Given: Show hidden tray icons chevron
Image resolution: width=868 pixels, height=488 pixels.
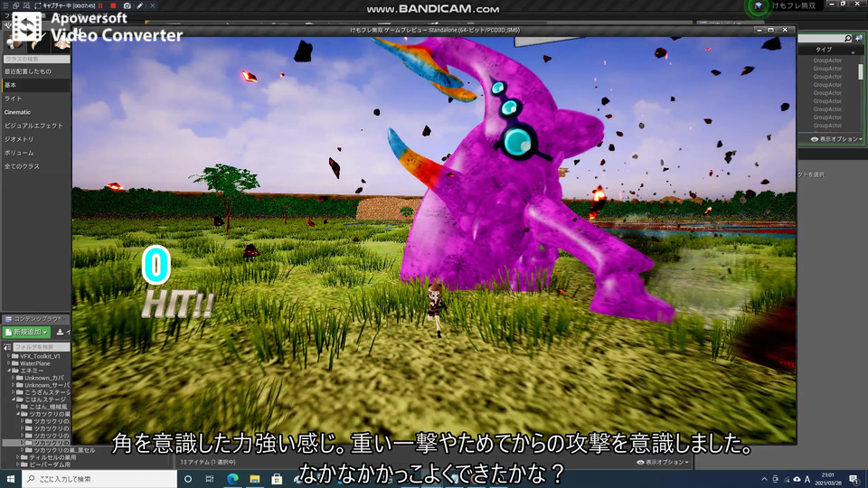Looking at the screenshot, I should 764,479.
